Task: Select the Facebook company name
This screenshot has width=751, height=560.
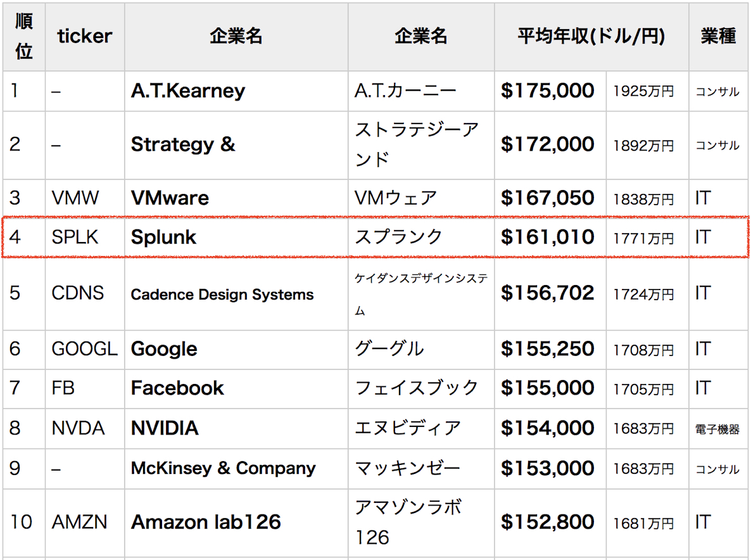Action: click(x=177, y=388)
